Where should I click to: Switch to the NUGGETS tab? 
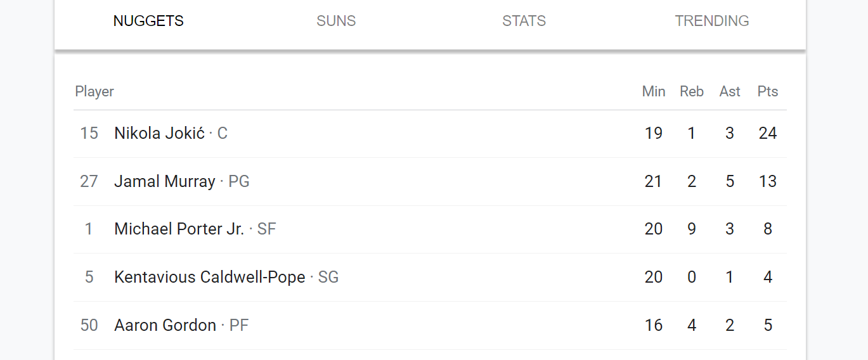point(148,21)
